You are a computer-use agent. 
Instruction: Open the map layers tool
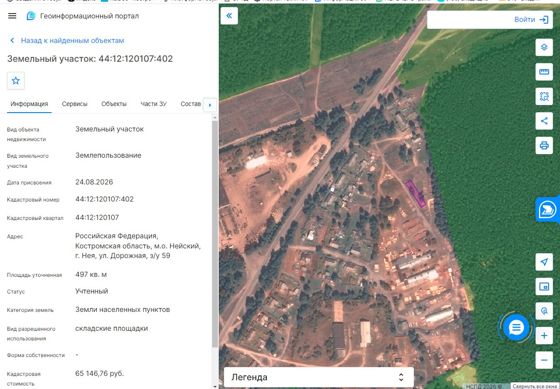544,47
